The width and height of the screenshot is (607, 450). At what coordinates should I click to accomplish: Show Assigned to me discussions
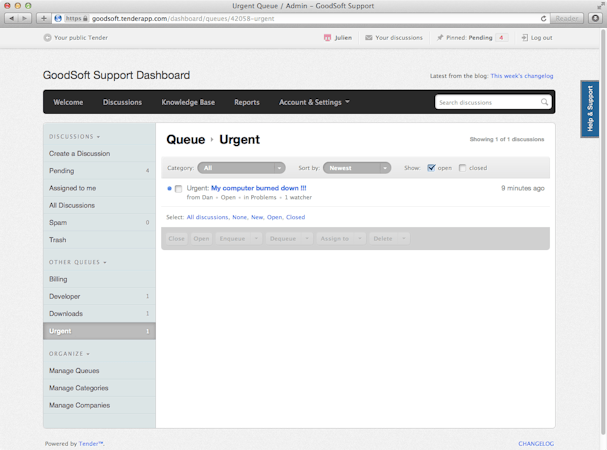click(99, 188)
